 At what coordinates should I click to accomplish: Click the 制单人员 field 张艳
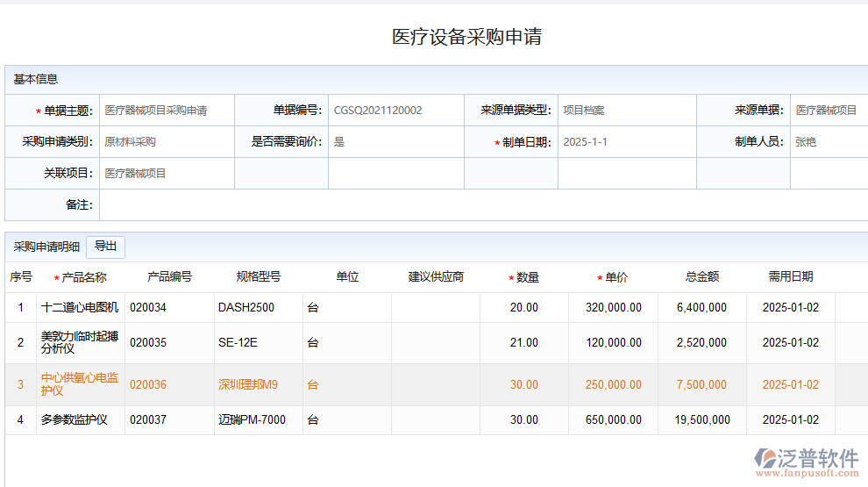(827, 142)
